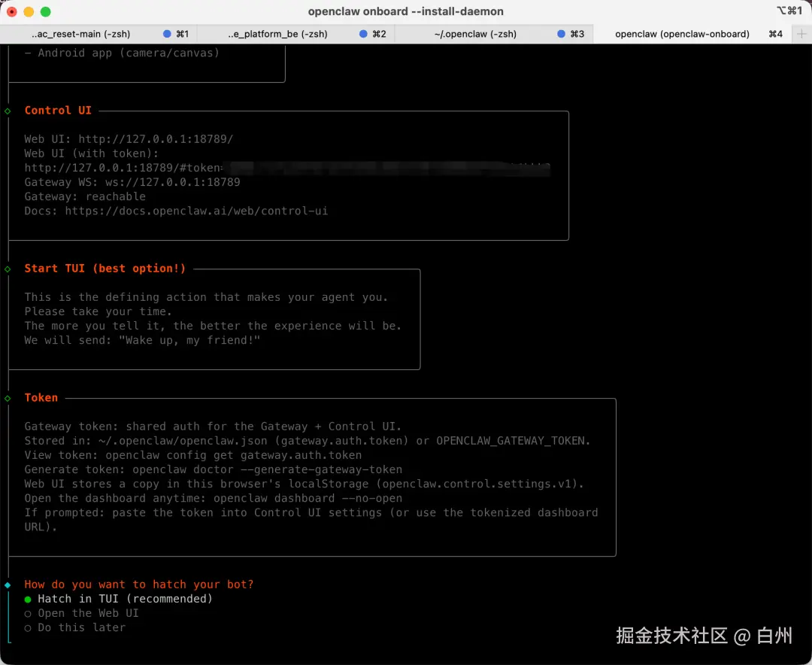The height and width of the screenshot is (665, 812).
Task: Click the green diamond beside Start TUI
Action: point(8,269)
